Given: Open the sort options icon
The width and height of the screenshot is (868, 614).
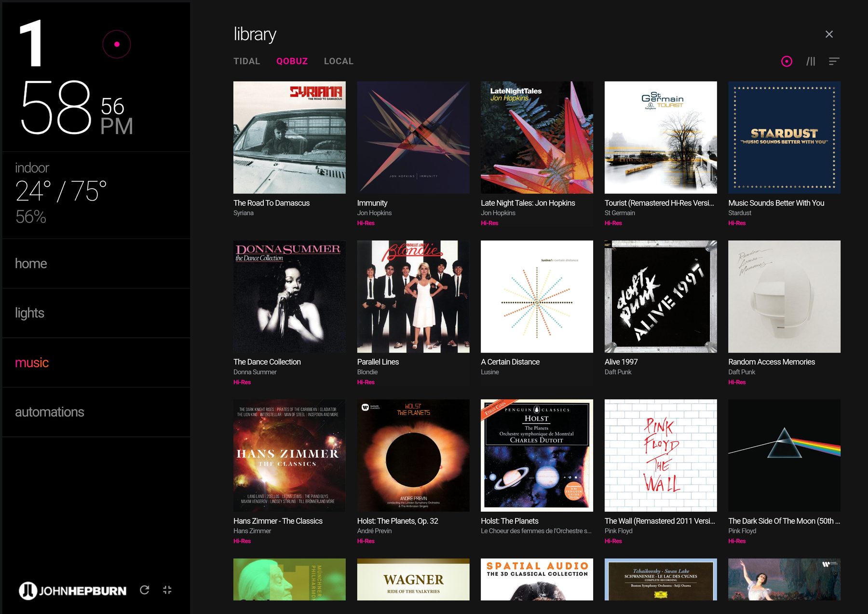Looking at the screenshot, I should click(x=834, y=61).
